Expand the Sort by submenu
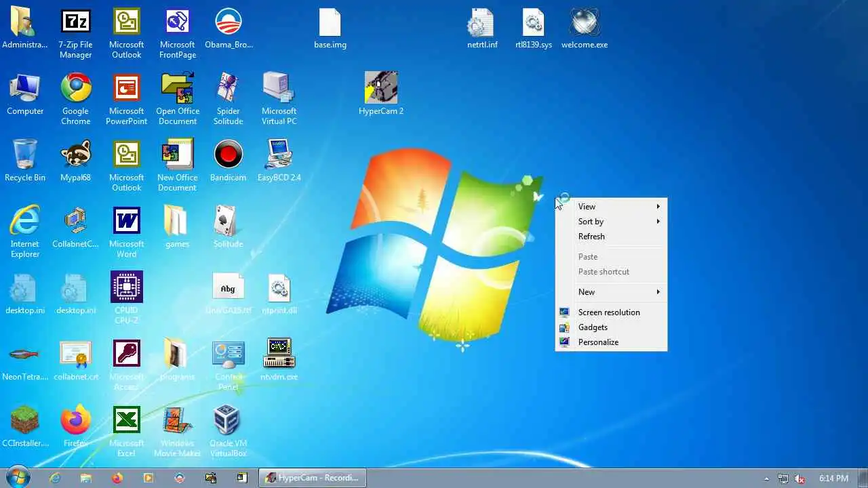This screenshot has width=868, height=488. click(611, 222)
